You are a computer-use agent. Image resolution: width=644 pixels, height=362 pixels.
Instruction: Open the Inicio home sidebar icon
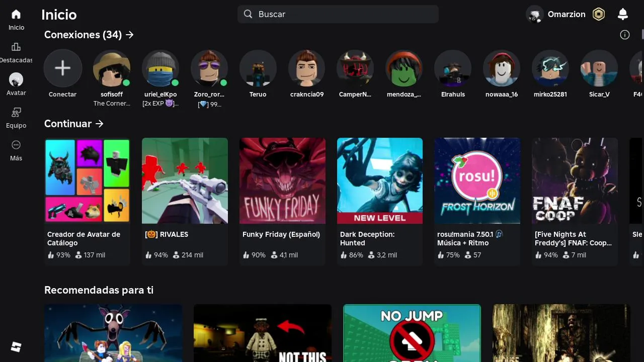[x=16, y=14]
